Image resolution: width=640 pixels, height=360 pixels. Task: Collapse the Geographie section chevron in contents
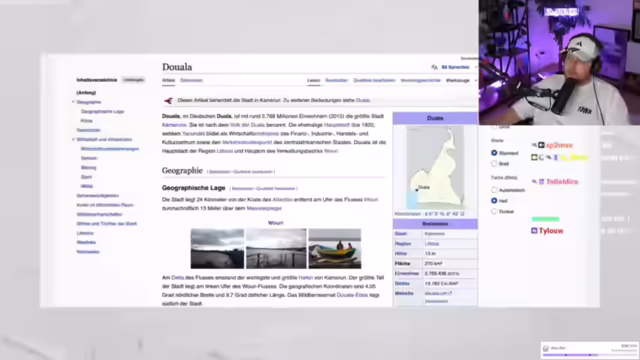(x=73, y=102)
